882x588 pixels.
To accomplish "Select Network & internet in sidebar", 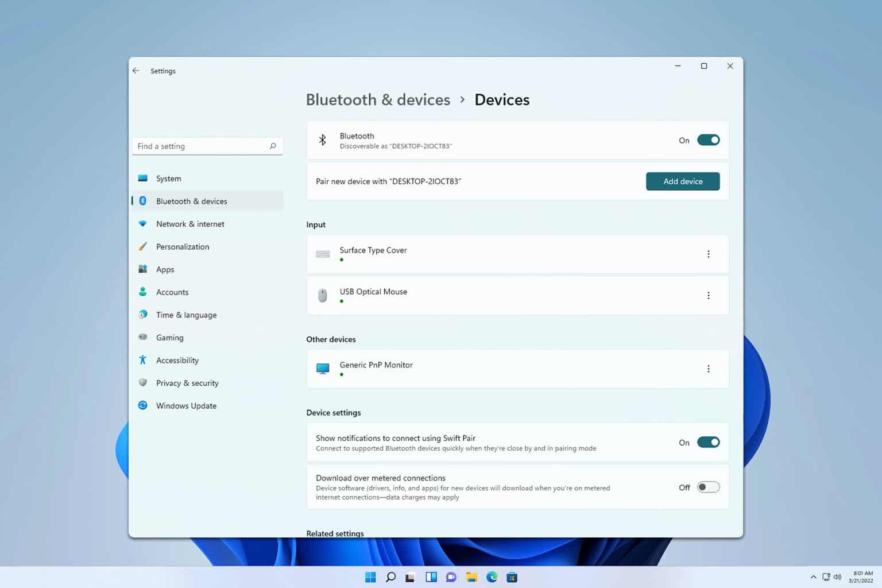I will [x=207, y=224].
